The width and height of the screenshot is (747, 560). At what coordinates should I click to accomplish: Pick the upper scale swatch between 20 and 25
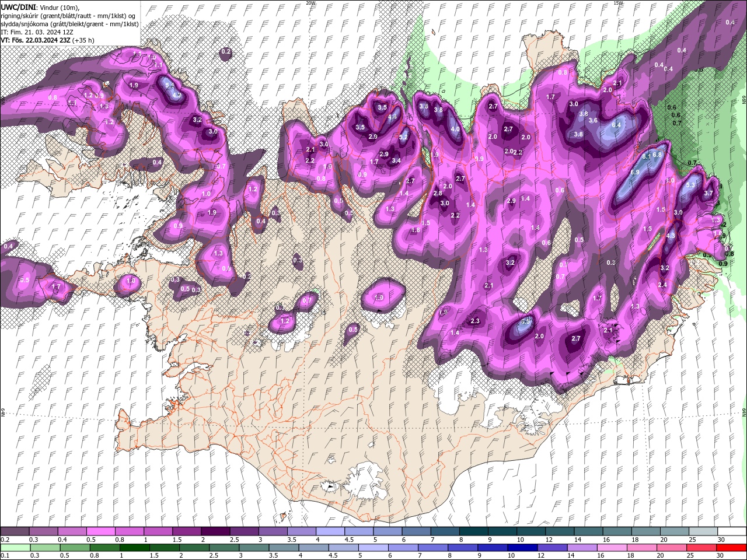pyautogui.click(x=675, y=531)
